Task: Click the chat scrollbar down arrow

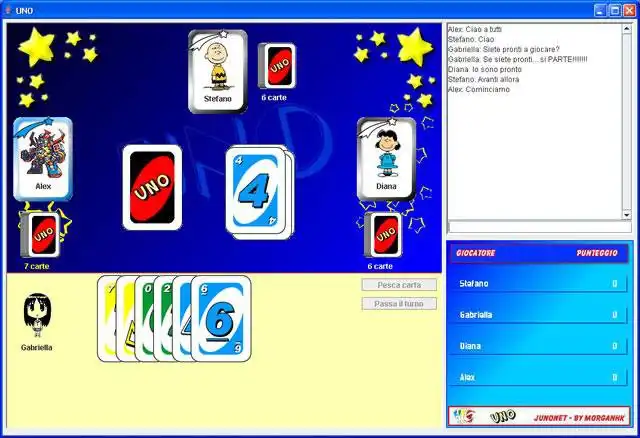Action: (x=627, y=215)
